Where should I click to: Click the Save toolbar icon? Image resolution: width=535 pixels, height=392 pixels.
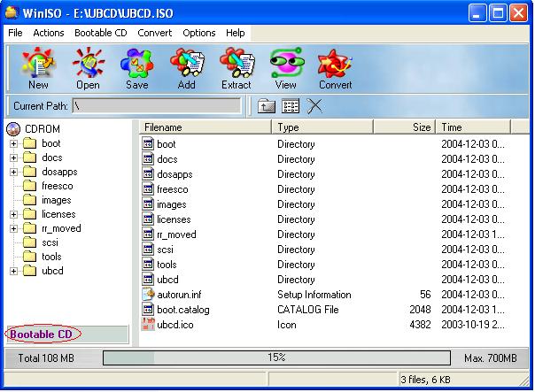pyautogui.click(x=136, y=68)
